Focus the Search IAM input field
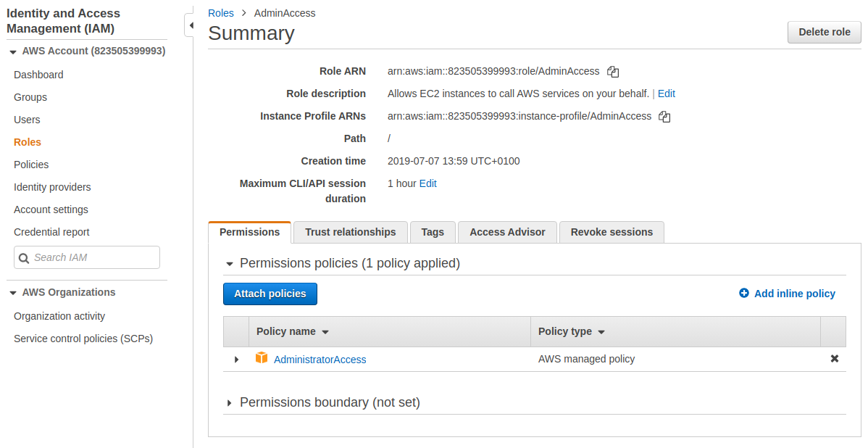 click(87, 257)
